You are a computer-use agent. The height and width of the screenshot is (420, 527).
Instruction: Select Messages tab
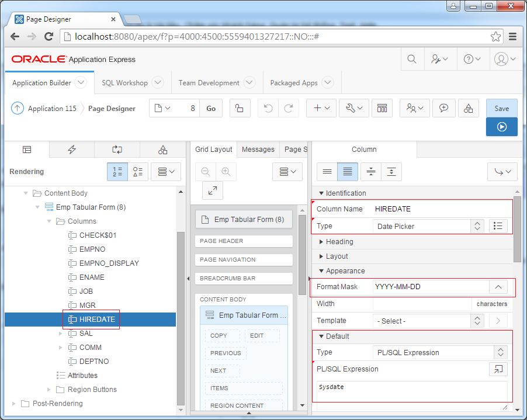258,150
